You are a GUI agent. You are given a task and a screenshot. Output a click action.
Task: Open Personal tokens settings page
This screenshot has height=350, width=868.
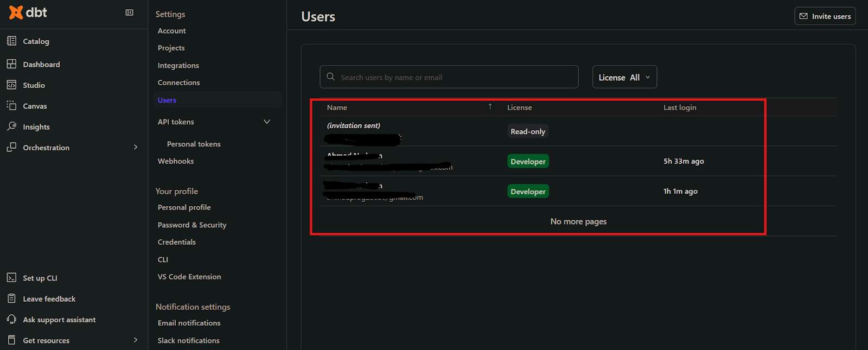194,144
